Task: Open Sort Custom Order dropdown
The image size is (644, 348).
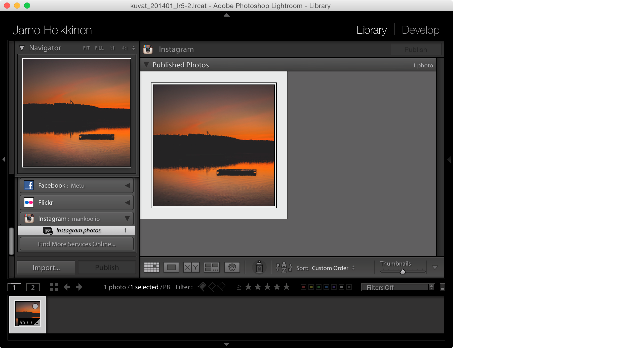Action: 333,268
